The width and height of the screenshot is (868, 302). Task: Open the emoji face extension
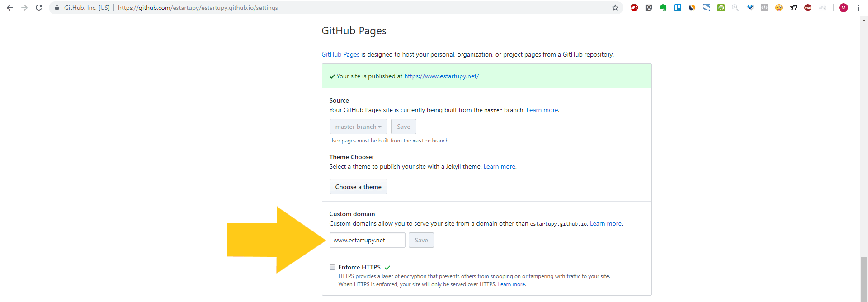[779, 8]
